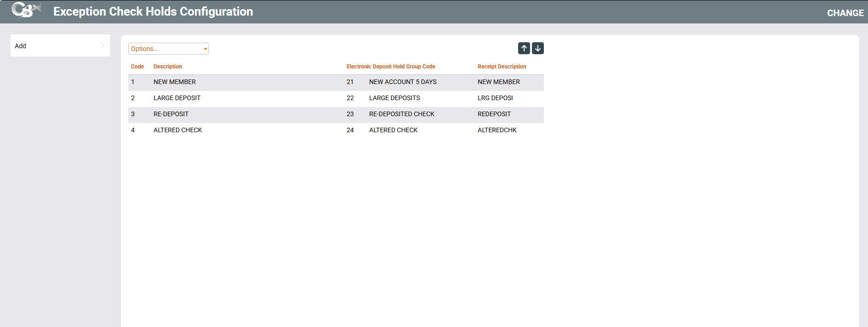Click the move down arrow button
The height and width of the screenshot is (327, 868).
tap(538, 48)
